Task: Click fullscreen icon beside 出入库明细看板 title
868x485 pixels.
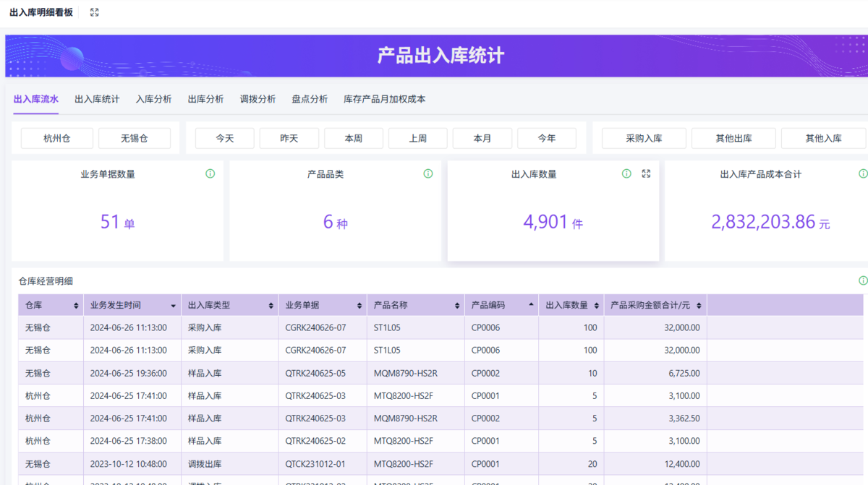Action: click(x=94, y=12)
